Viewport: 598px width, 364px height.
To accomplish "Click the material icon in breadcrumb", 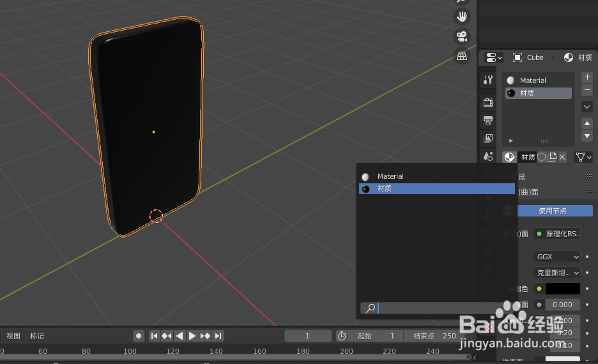I will click(x=568, y=57).
